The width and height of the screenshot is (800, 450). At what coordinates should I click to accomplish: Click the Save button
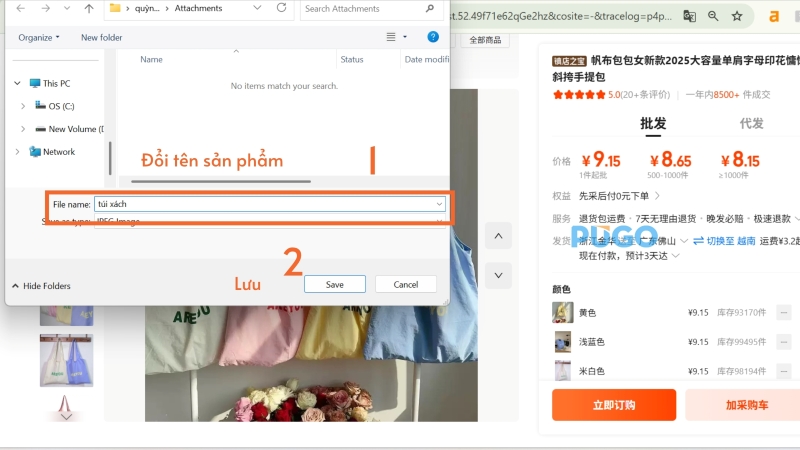[335, 284]
